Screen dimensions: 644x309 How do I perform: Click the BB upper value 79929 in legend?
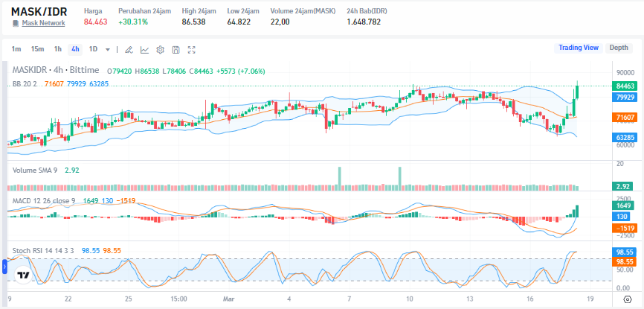point(77,83)
